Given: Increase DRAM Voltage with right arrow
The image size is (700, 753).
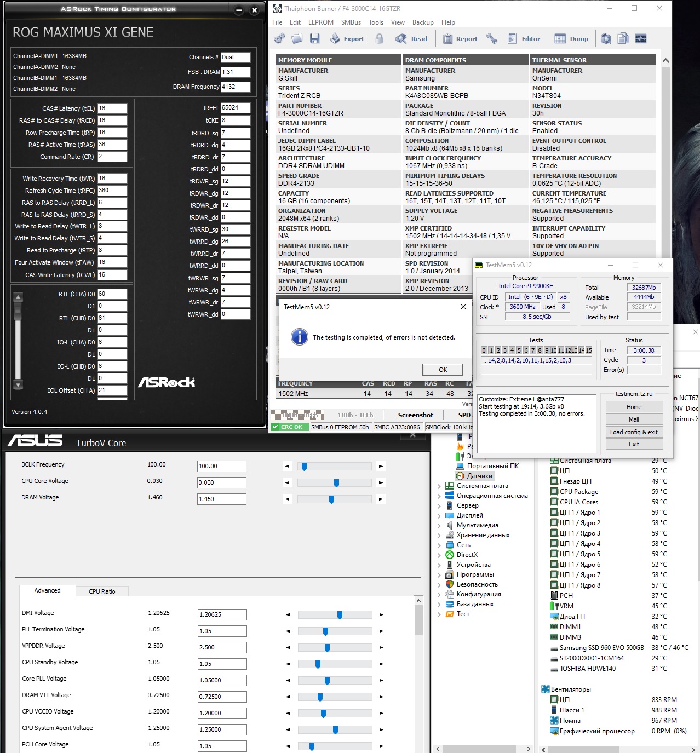Looking at the screenshot, I should 381,499.
